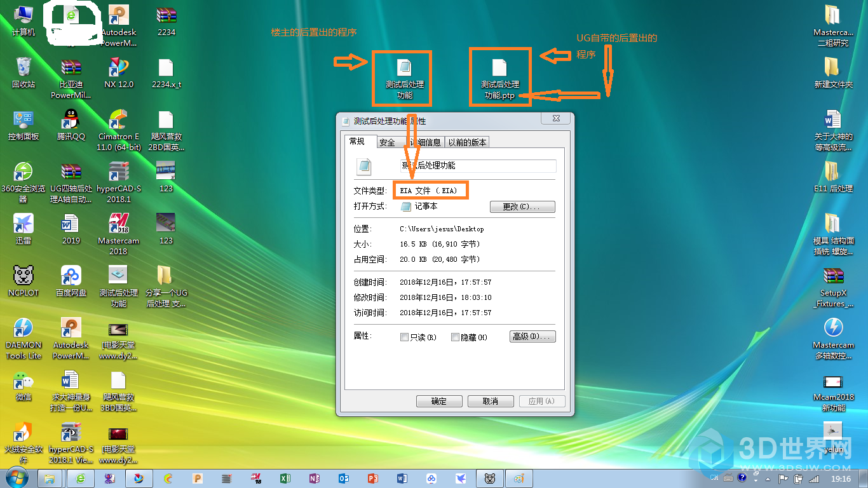Open 百度网盘 desktop shortcut
Viewport: 868px width, 488px height.
[x=71, y=281]
